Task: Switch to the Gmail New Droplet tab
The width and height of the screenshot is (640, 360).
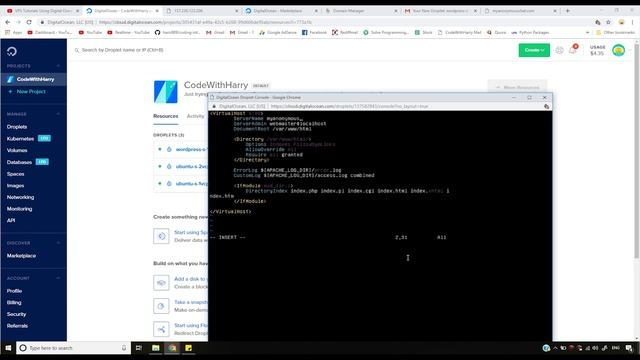Action: (x=440, y=11)
